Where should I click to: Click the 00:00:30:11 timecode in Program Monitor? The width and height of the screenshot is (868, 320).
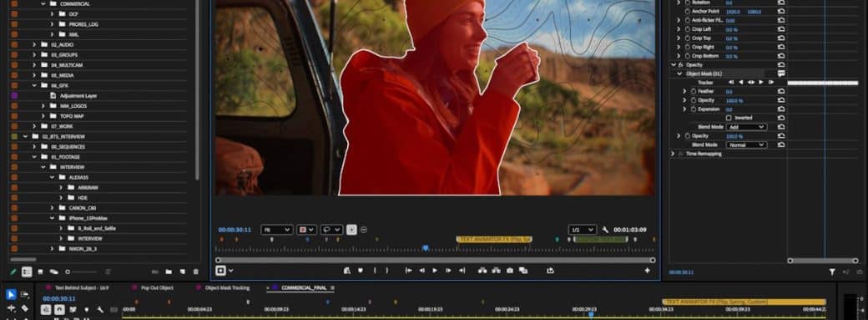(235, 230)
